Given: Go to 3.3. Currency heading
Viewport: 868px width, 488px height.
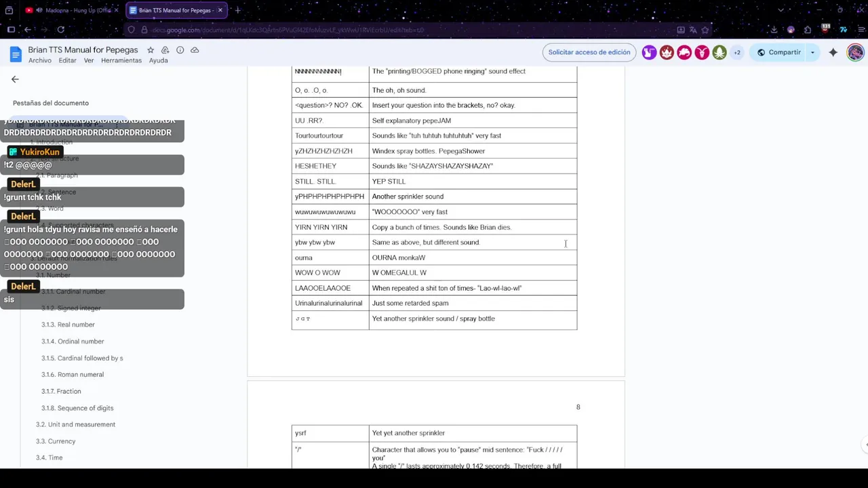Looking at the screenshot, I should [x=56, y=441].
